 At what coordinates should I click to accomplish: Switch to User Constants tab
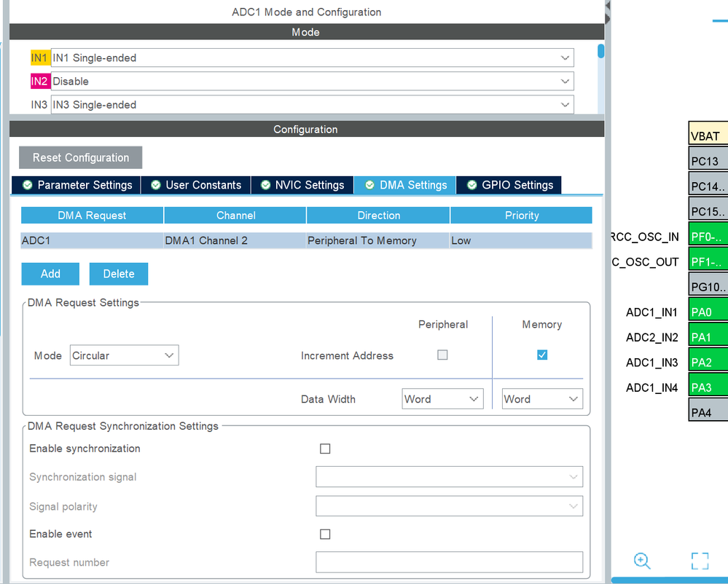click(x=196, y=185)
